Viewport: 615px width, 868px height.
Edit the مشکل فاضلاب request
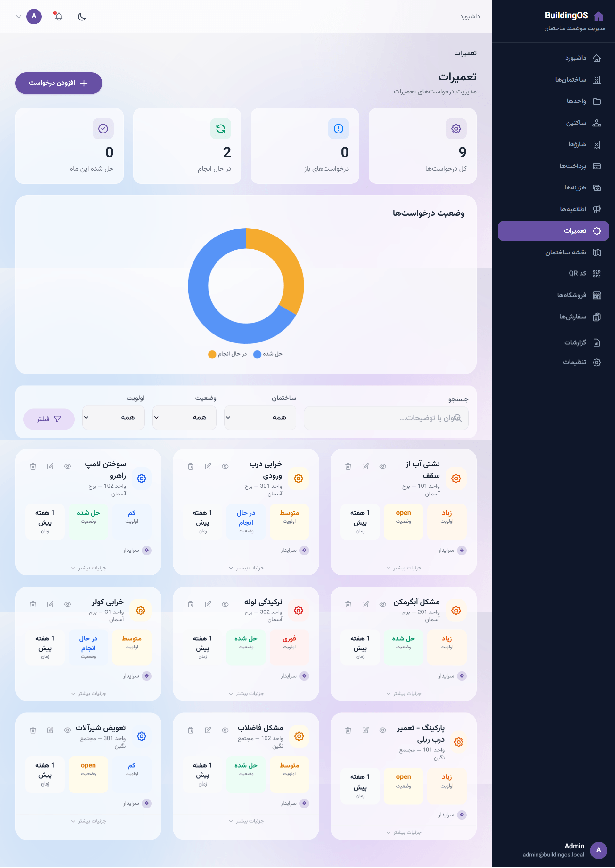[208, 731]
